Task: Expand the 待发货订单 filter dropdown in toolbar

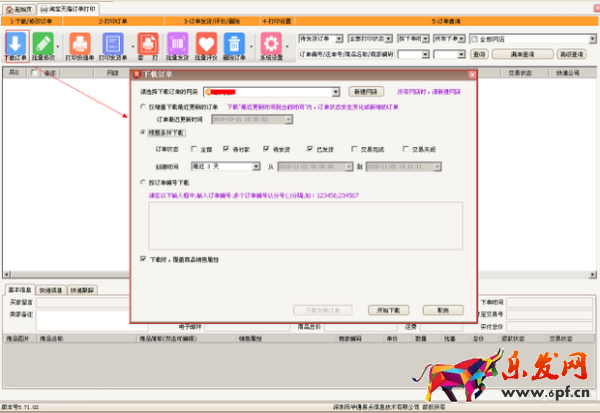Action: 339,36
